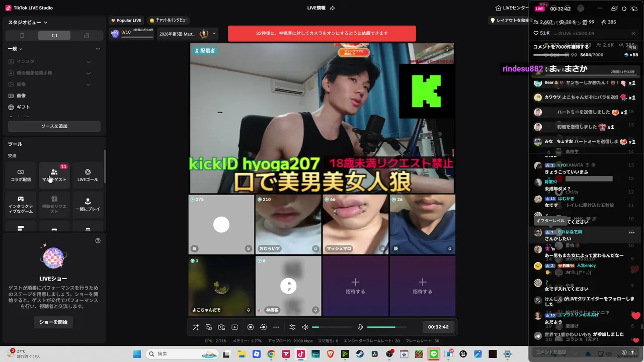644x362 pixels.
Task: Select the 神痛客 guest tile
Action: click(x=288, y=286)
